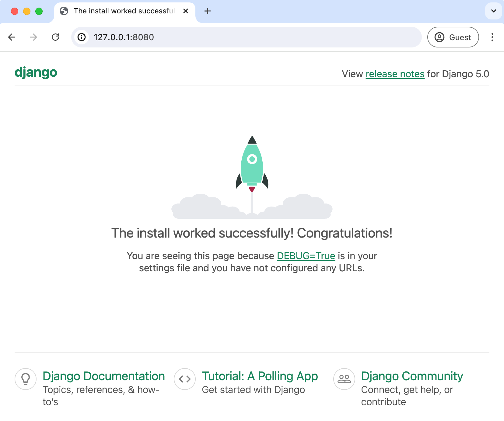Go back using the browser back arrow
504x421 pixels.
pos(12,37)
